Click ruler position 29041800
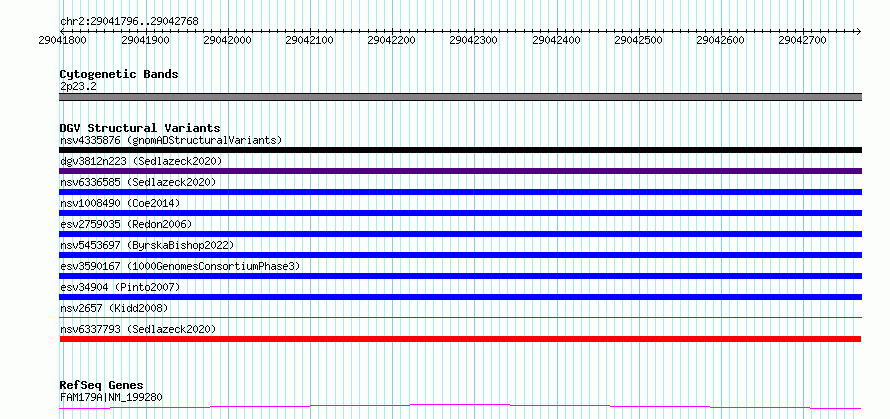The height and width of the screenshot is (419, 890). click(x=63, y=40)
